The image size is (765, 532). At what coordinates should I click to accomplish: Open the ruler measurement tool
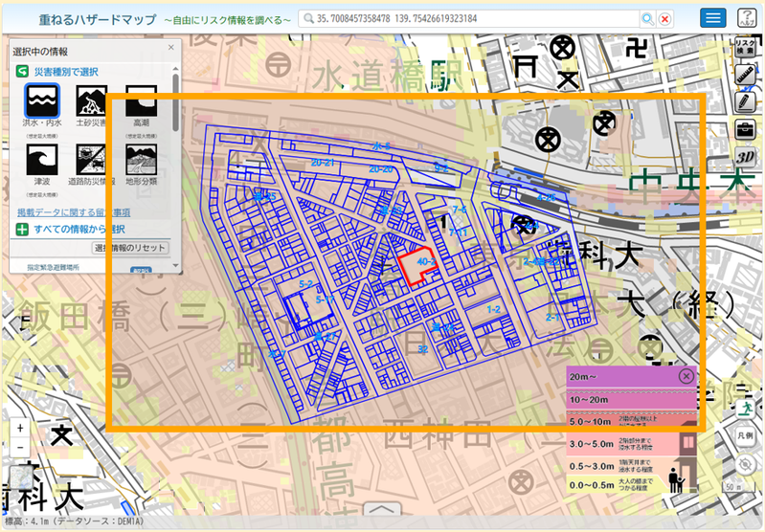[x=745, y=75]
